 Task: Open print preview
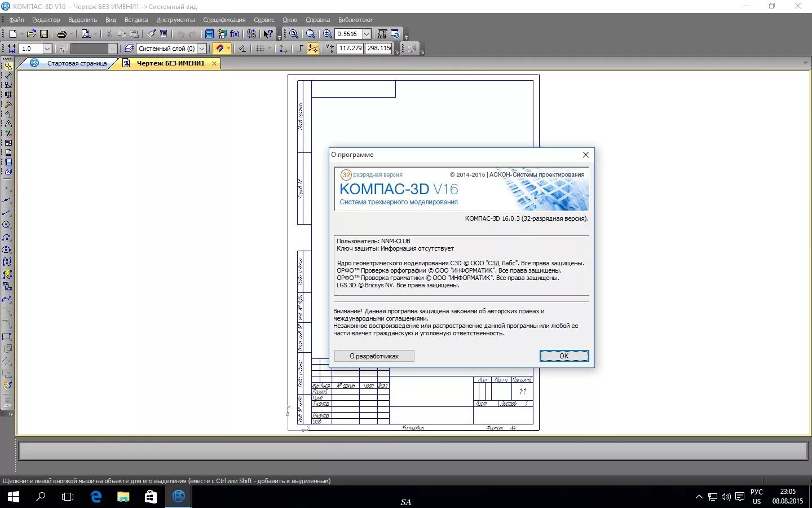86,34
